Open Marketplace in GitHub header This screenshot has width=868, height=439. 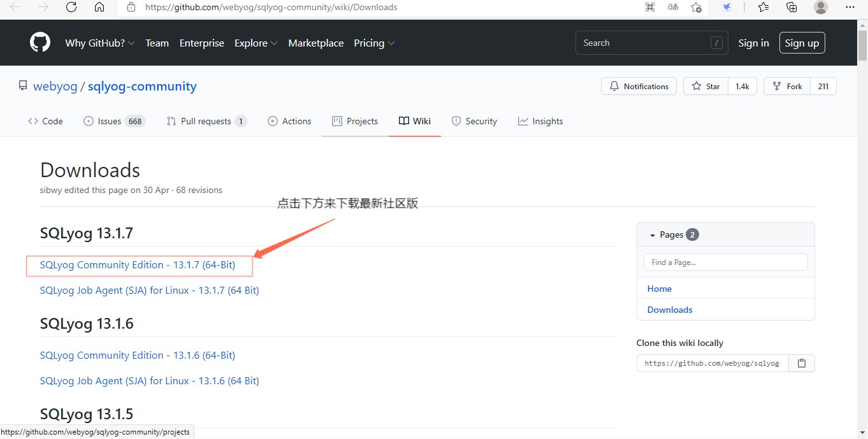[316, 43]
